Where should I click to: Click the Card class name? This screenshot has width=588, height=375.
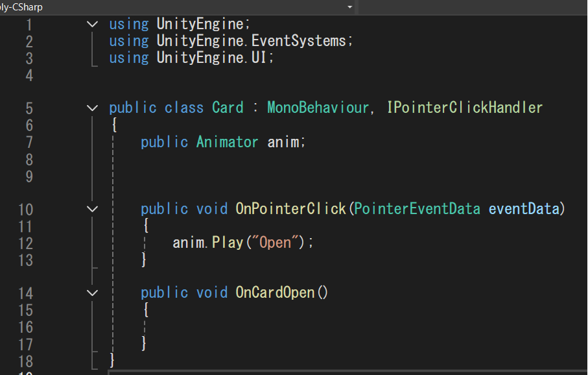228,108
